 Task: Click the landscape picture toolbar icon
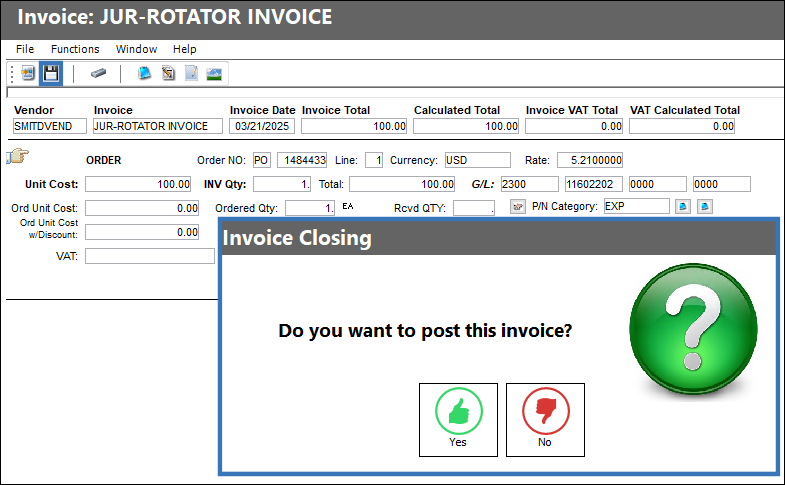coord(214,74)
